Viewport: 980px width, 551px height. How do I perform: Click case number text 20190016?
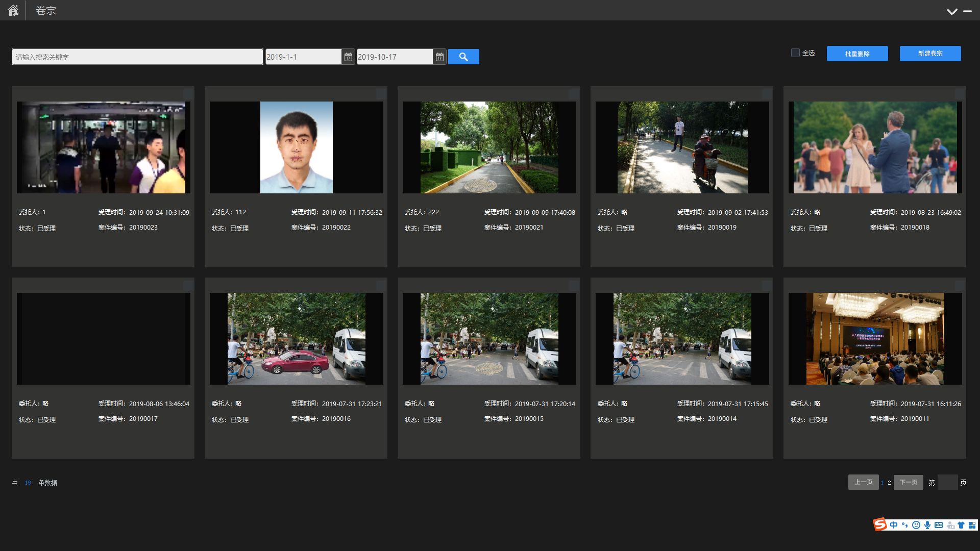336,419
